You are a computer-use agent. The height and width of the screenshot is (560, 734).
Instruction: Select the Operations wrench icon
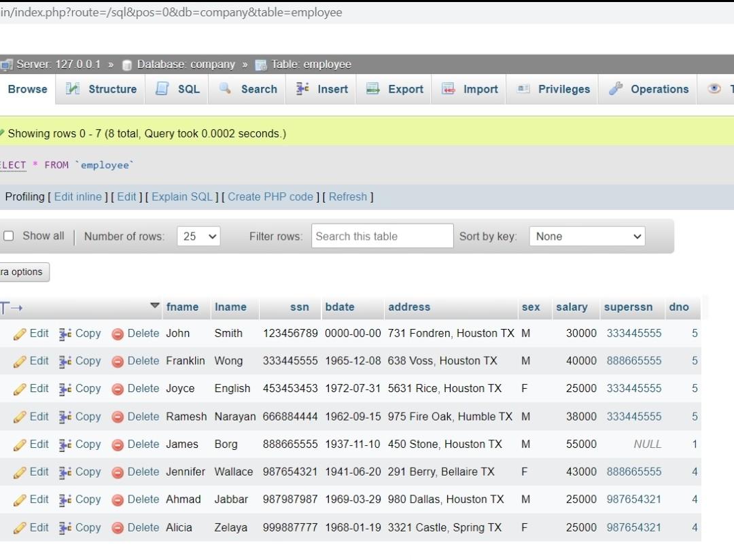(616, 88)
